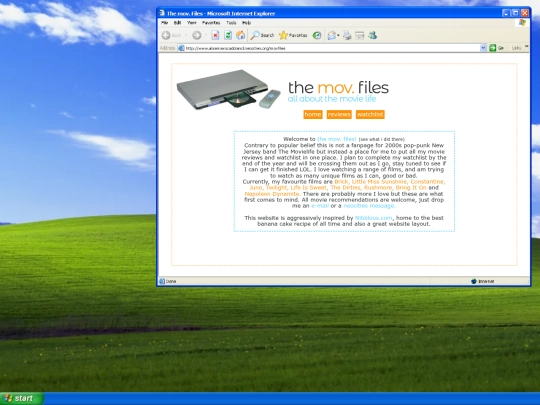Minimize the Internet Explorer window
540x405 pixels.
point(506,13)
